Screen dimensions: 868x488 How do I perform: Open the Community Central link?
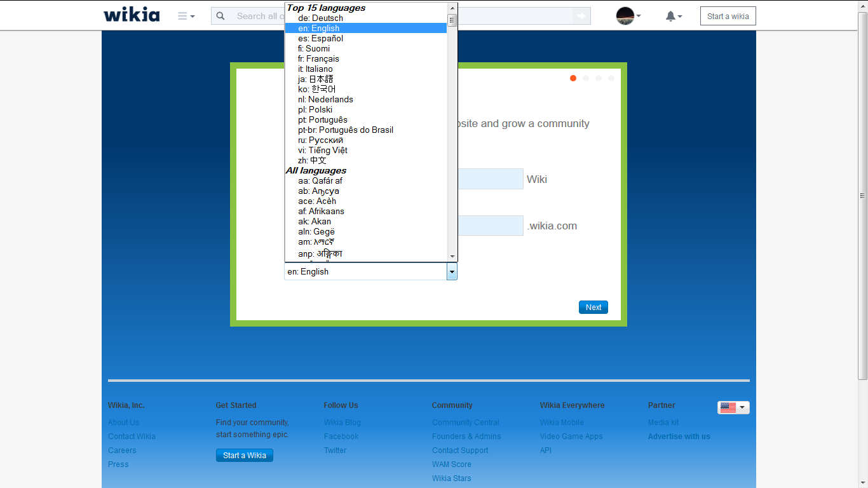(465, 423)
